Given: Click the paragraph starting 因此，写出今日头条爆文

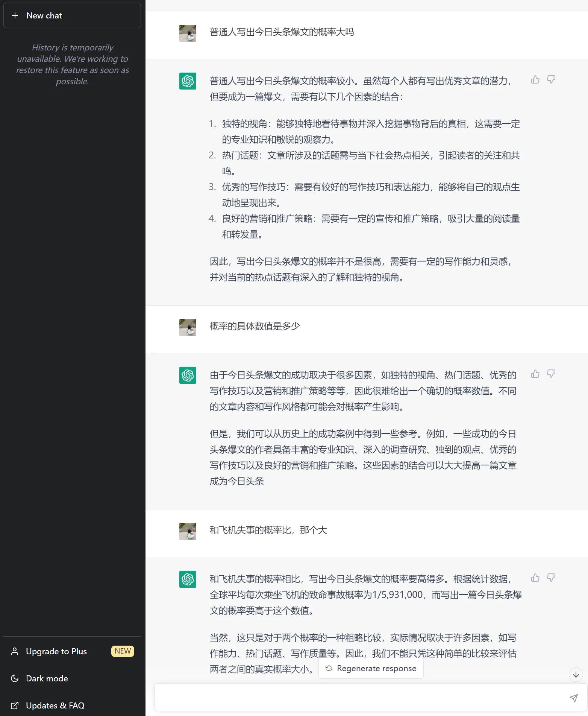Looking at the screenshot, I should click(x=361, y=269).
